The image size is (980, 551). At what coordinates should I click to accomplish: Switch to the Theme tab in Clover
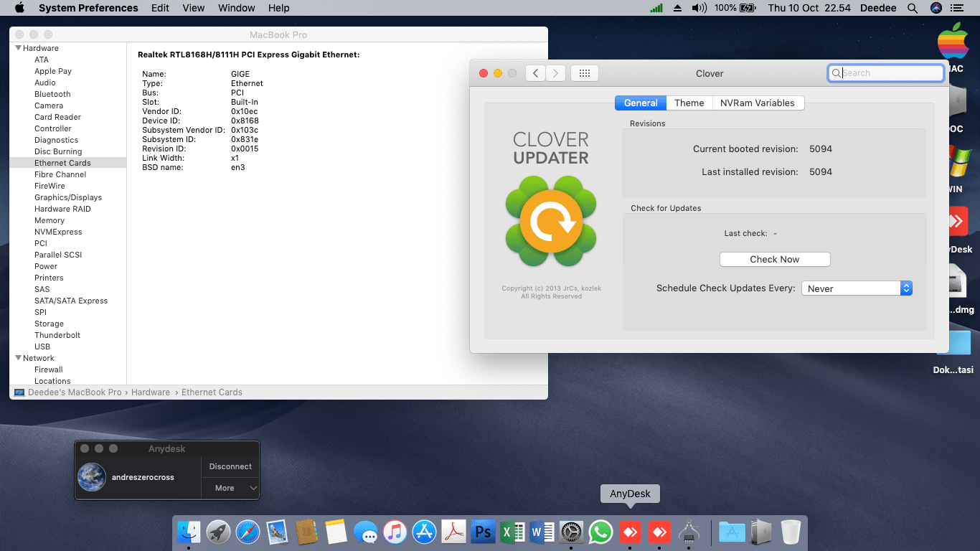click(689, 103)
